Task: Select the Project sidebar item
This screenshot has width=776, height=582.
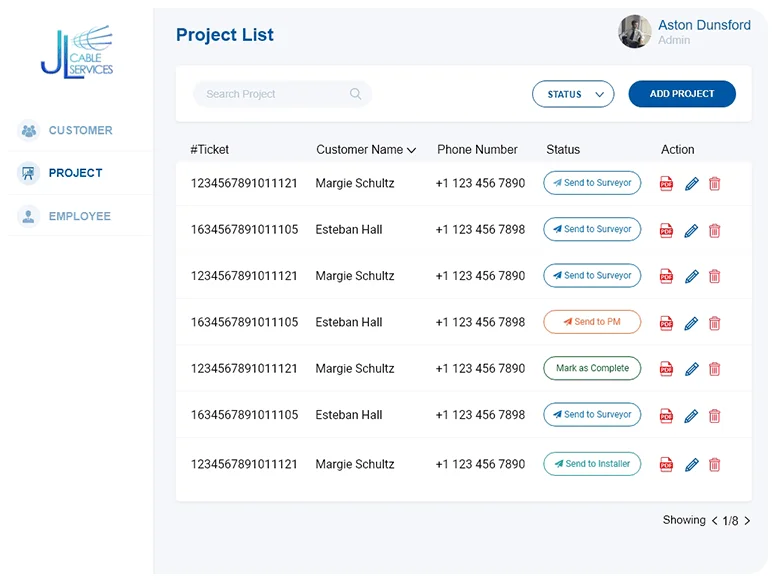Action: tap(75, 173)
